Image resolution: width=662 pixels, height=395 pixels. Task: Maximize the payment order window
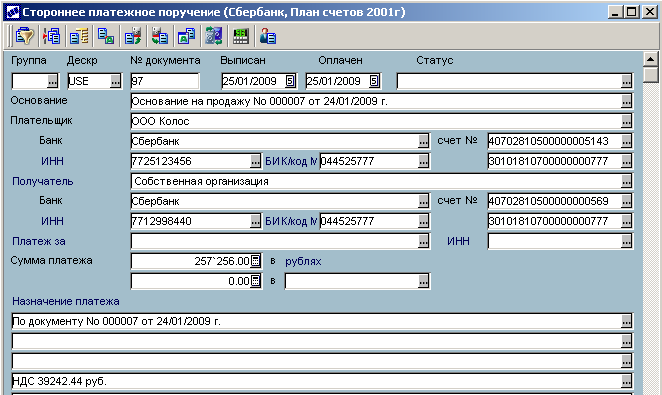[x=632, y=12]
